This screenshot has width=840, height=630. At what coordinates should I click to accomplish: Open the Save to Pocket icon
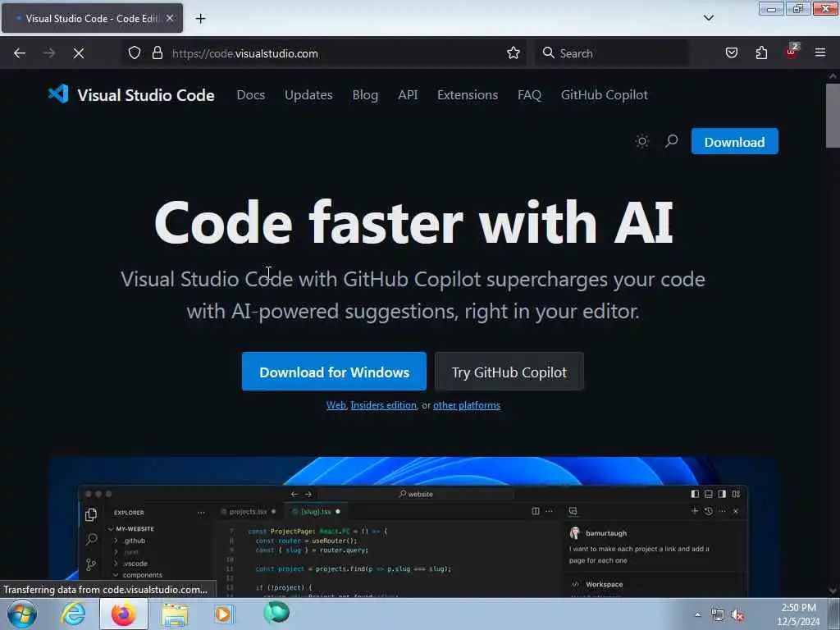[x=731, y=53]
